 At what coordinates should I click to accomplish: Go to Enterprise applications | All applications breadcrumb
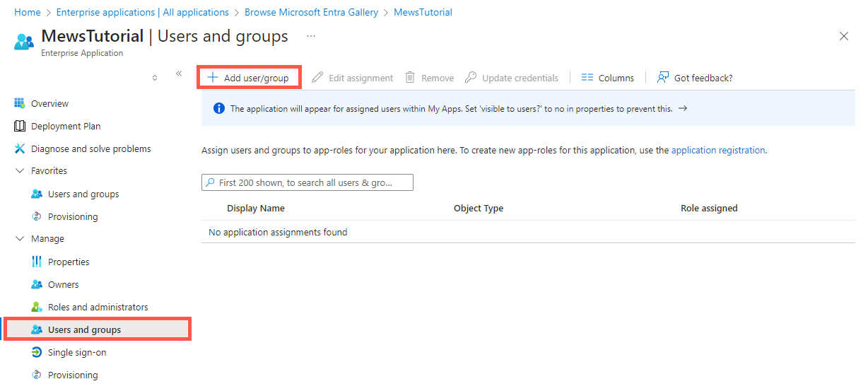pyautogui.click(x=142, y=12)
